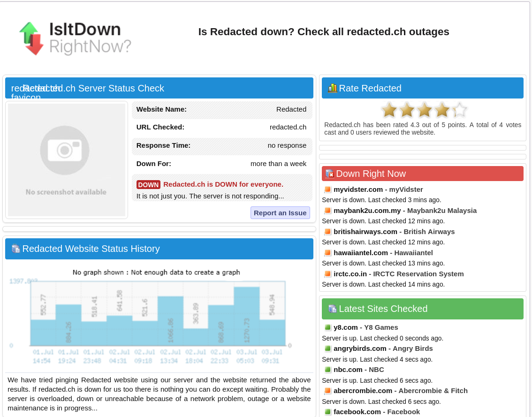Click the Latest Sites Checked header icon
532x417 pixels.
click(332, 309)
